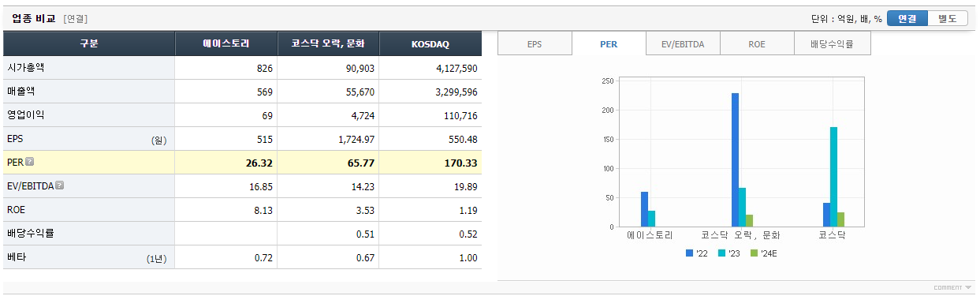980x296 pixels.
Task: Click the 코스닥 오락, 문화 column header
Action: click(x=328, y=44)
